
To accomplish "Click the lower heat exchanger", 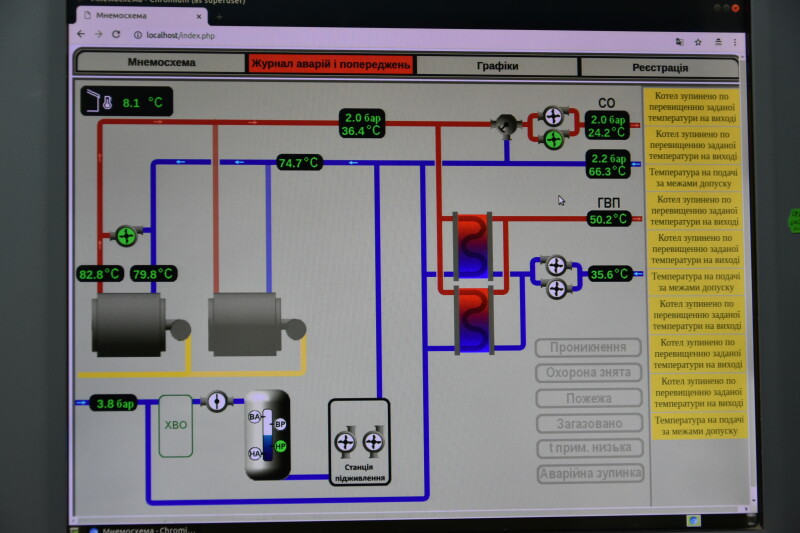I will click(x=474, y=320).
